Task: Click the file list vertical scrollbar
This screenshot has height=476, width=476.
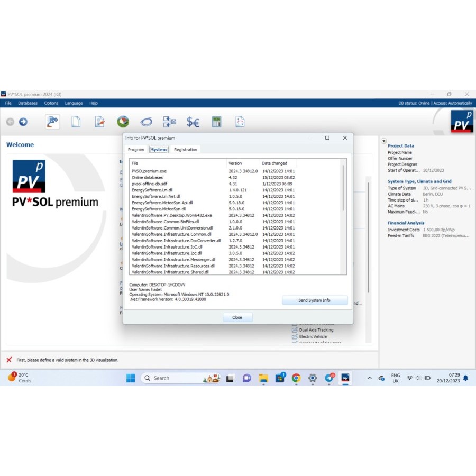Action: coord(343,188)
